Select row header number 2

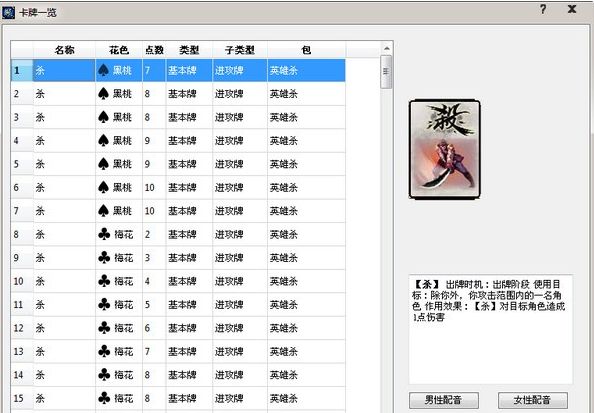click(22, 94)
